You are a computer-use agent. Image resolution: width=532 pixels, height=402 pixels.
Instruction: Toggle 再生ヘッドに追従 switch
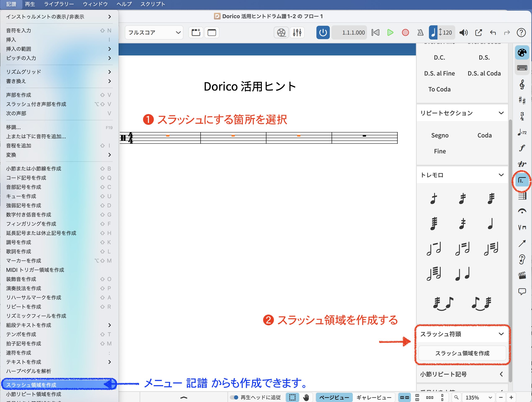tap(234, 397)
